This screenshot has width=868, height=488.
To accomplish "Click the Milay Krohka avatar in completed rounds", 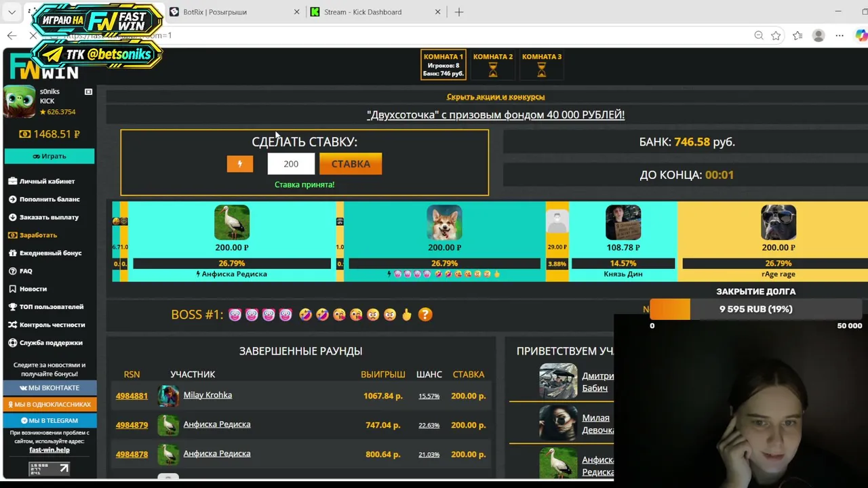I will pyautogui.click(x=168, y=396).
